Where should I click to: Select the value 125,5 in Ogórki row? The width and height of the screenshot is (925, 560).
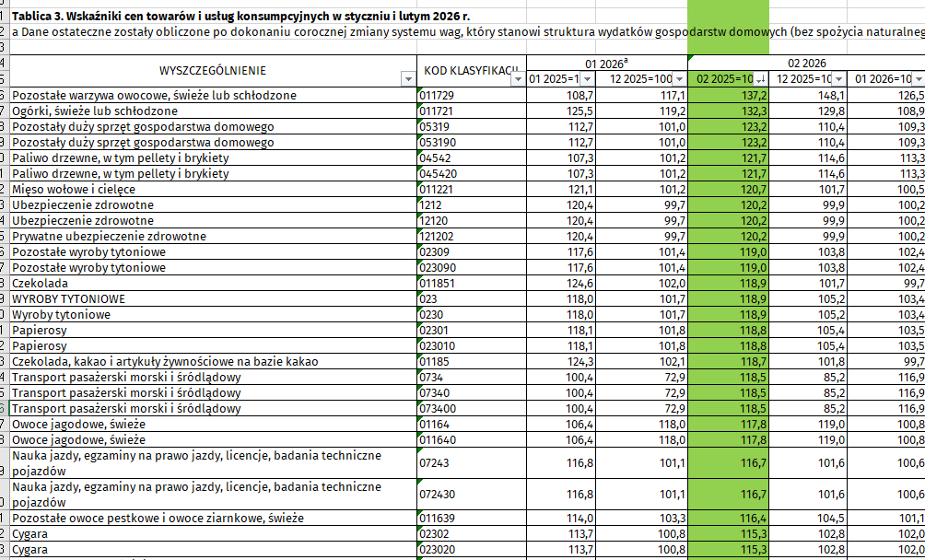coord(561,111)
